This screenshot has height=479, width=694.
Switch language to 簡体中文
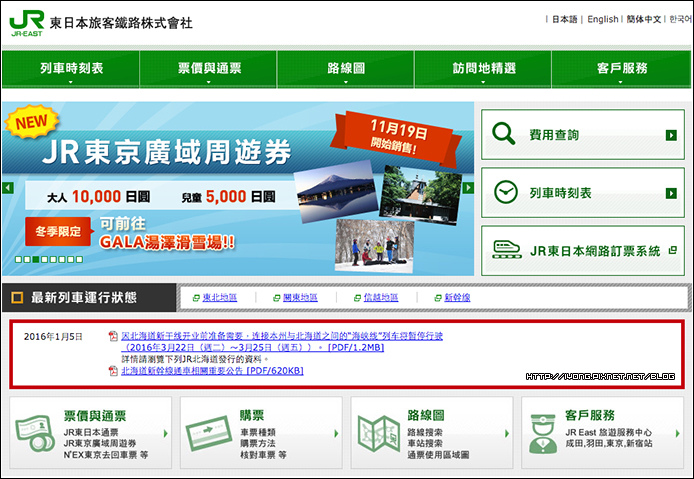coord(644,19)
